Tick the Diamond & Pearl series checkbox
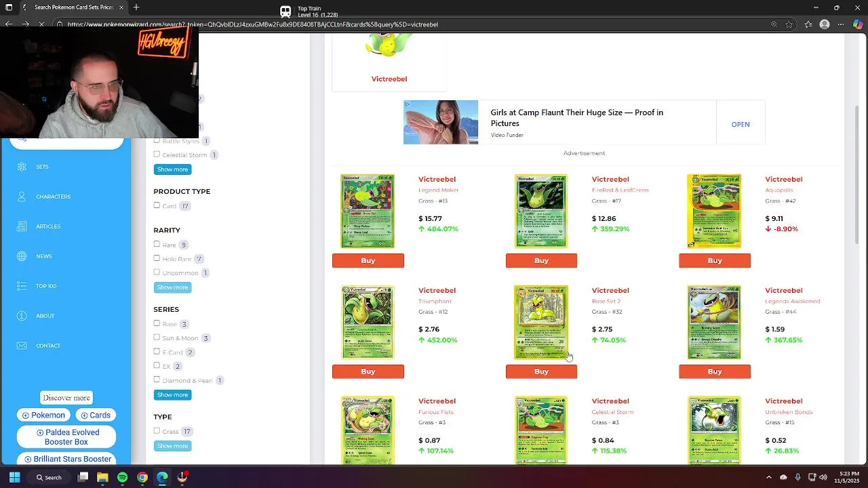Screen dimensions: 868x488 pos(157,380)
